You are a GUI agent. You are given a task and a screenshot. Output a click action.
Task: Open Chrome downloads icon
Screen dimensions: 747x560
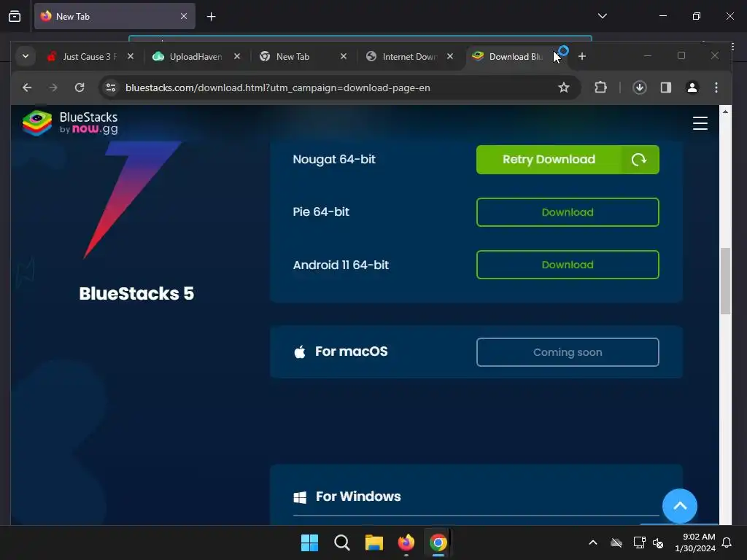[x=639, y=87]
